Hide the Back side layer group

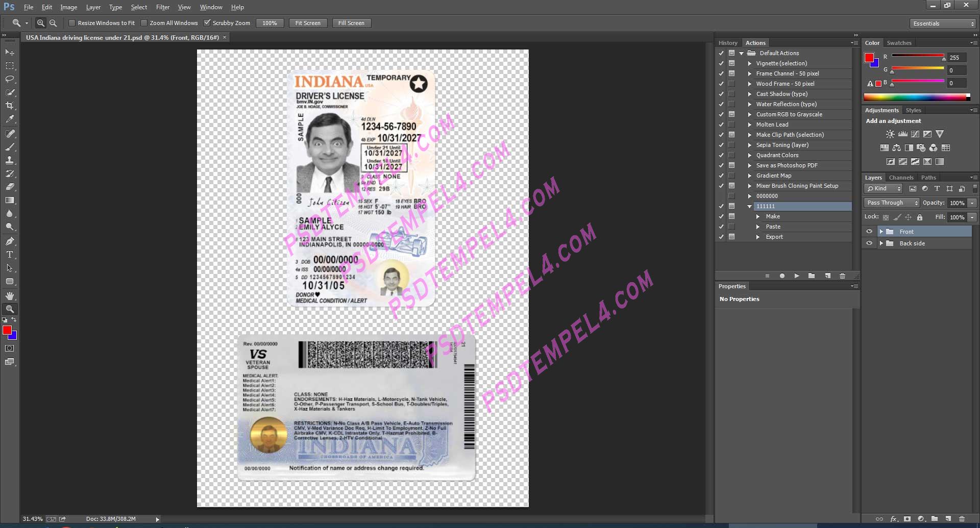(x=870, y=243)
